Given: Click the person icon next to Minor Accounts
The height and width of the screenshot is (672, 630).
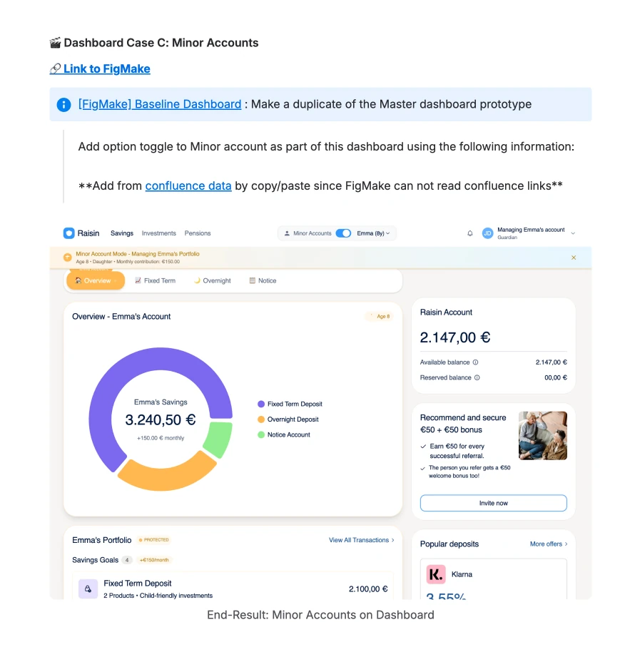Looking at the screenshot, I should pyautogui.click(x=287, y=233).
